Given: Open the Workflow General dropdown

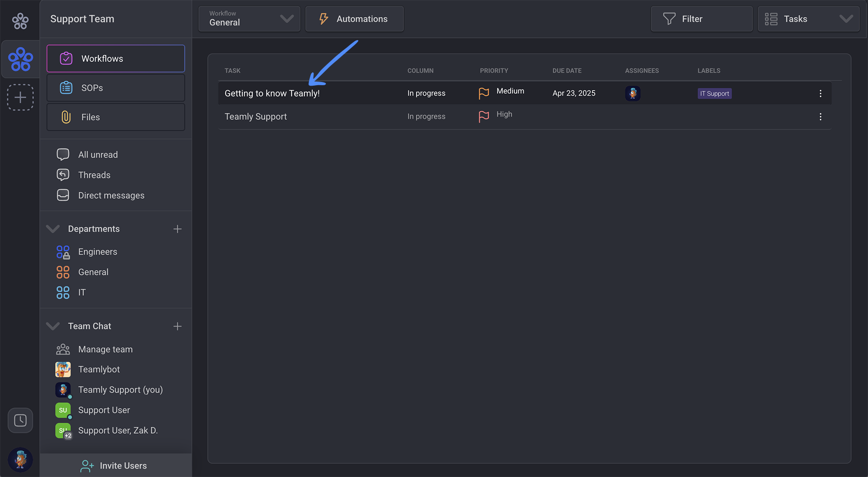Looking at the screenshot, I should pos(249,19).
